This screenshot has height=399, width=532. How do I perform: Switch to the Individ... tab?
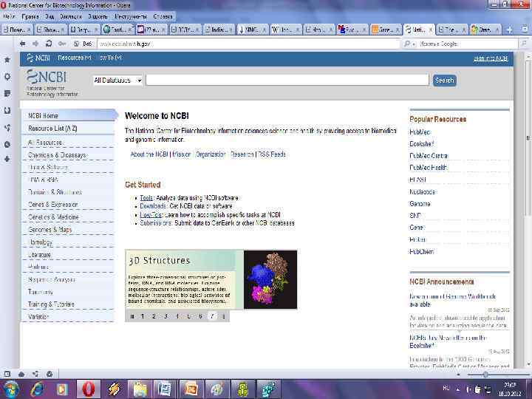pos(219,30)
